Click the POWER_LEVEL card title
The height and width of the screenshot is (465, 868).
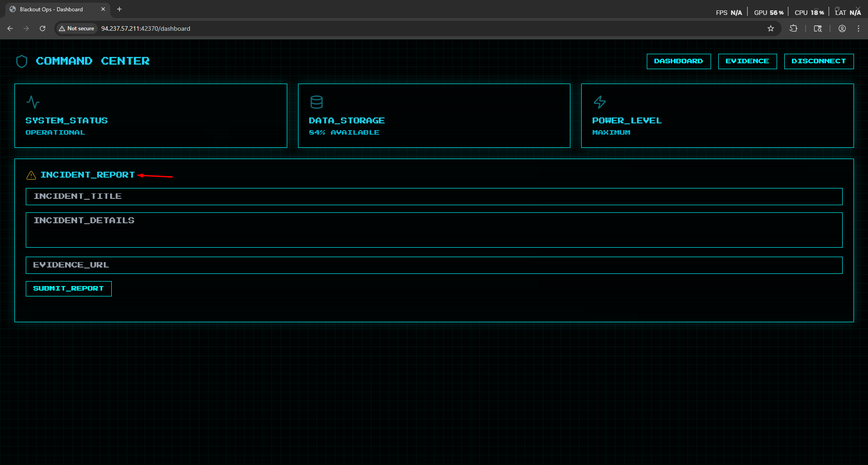[x=627, y=121]
